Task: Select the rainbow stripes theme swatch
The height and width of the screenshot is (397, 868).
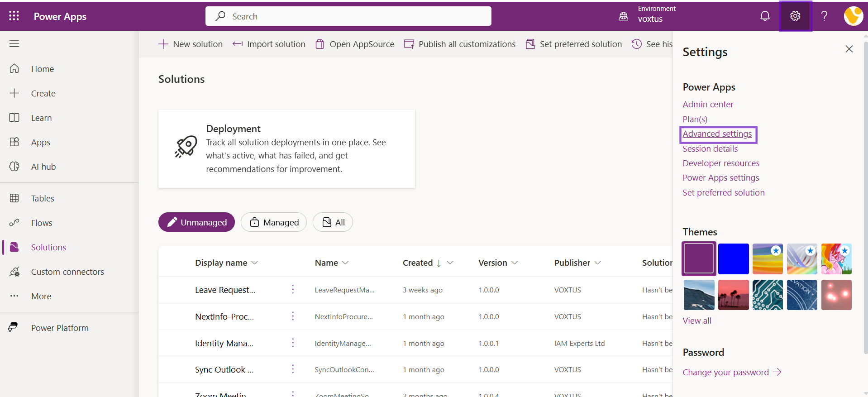Action: 768,258
